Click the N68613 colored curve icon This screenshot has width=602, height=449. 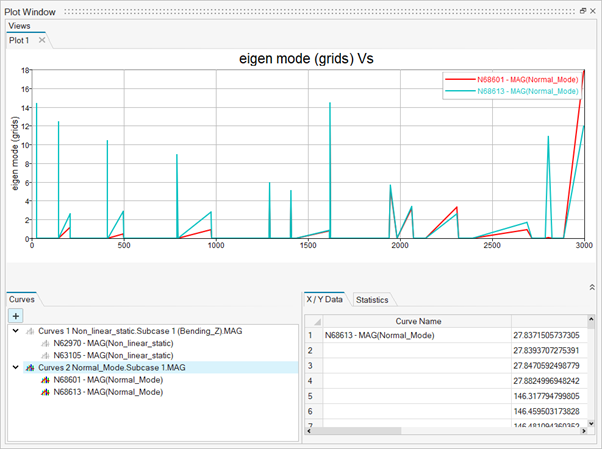[45, 392]
